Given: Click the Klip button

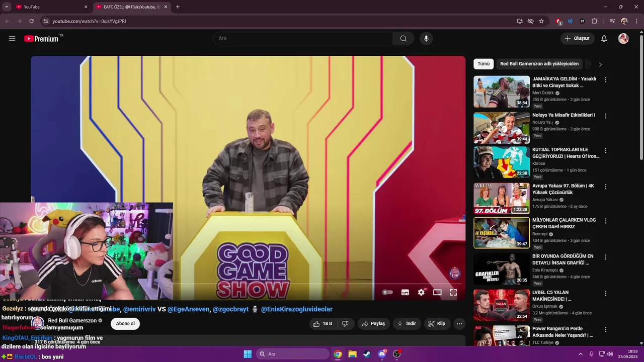Looking at the screenshot, I should point(437,324).
